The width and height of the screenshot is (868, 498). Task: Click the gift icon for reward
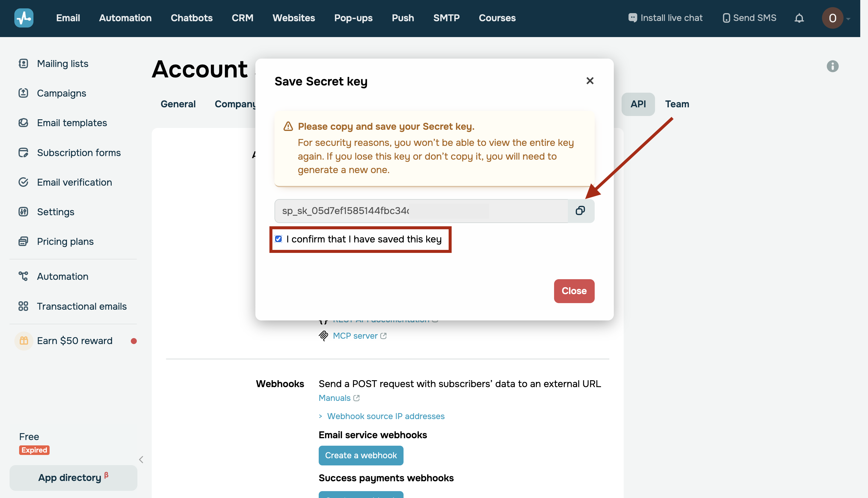[x=24, y=341]
